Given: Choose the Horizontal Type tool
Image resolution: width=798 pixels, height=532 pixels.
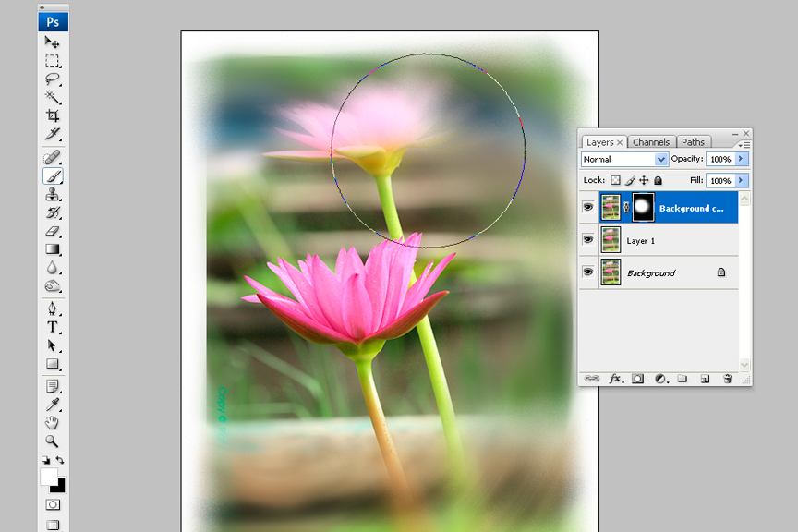Looking at the screenshot, I should click(x=53, y=327).
